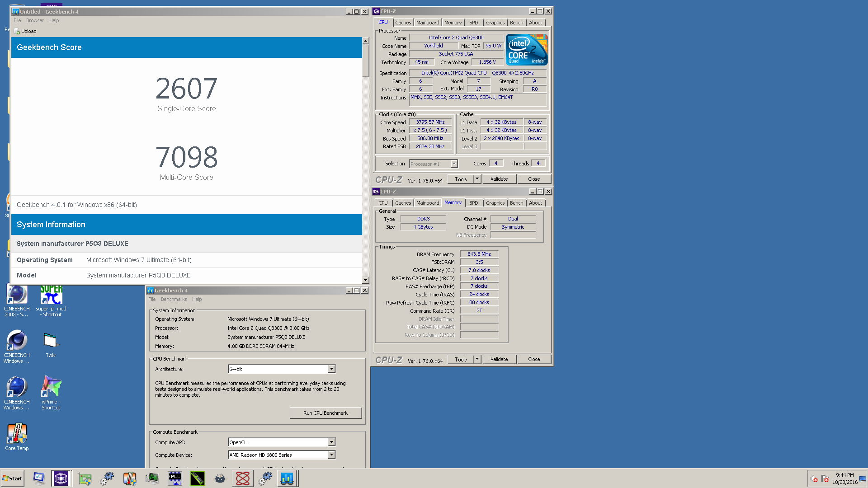The width and height of the screenshot is (868, 488).
Task: Click Validate in CPU-Z memory window
Action: click(499, 359)
